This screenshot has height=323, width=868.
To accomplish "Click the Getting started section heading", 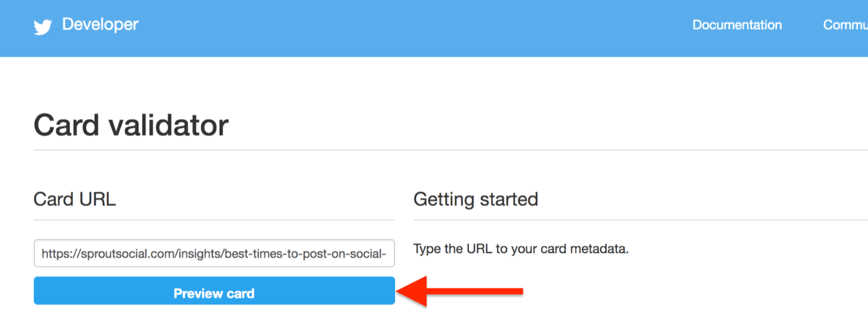I will pos(476,199).
